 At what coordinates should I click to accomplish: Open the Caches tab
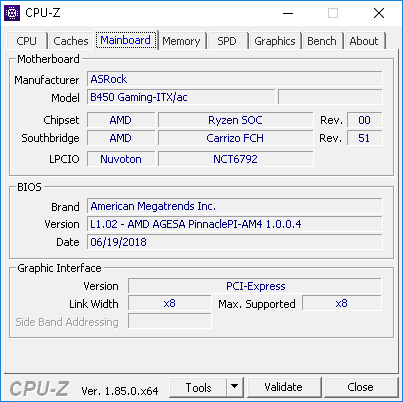tap(71, 41)
